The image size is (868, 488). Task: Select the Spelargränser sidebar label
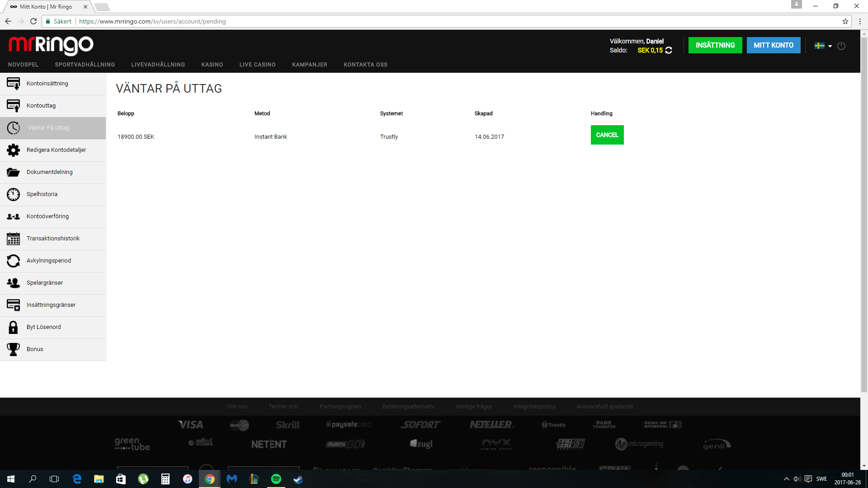click(x=45, y=283)
